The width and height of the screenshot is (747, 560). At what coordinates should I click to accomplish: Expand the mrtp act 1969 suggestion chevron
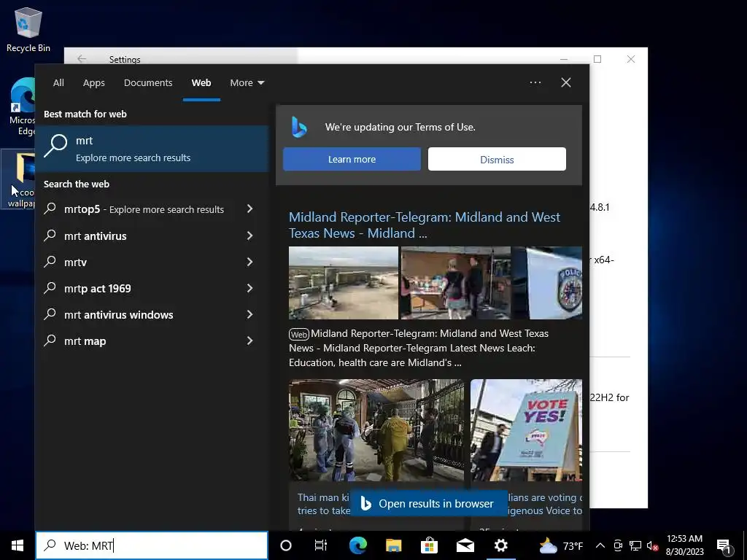click(249, 288)
